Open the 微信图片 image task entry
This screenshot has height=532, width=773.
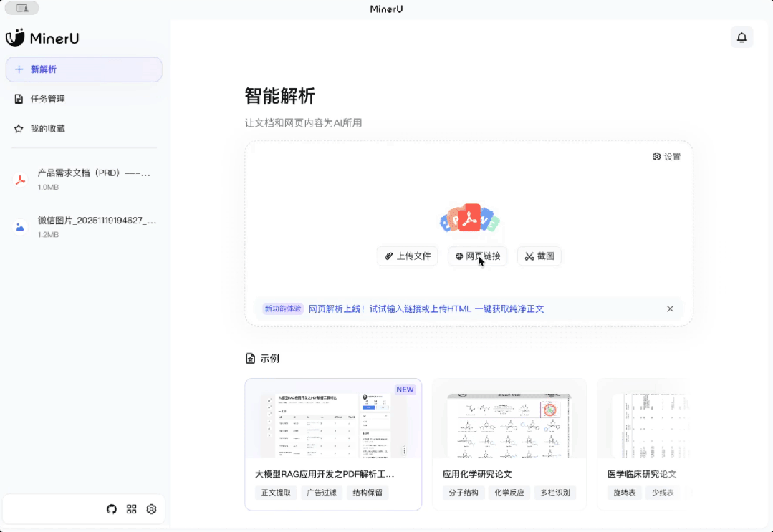84,226
